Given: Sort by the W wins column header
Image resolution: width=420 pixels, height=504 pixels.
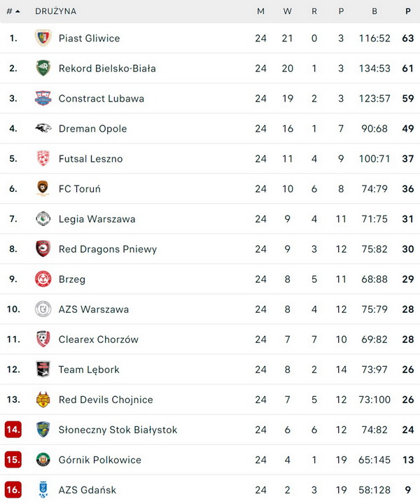Looking at the screenshot, I should pos(288,11).
